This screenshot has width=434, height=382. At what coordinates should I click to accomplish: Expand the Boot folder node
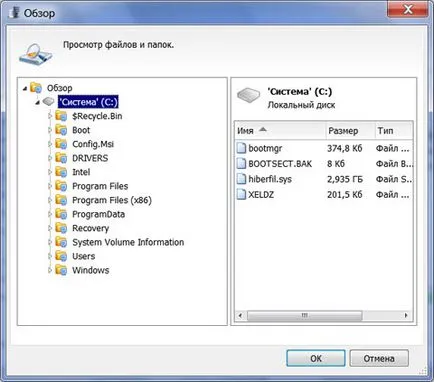click(x=50, y=130)
